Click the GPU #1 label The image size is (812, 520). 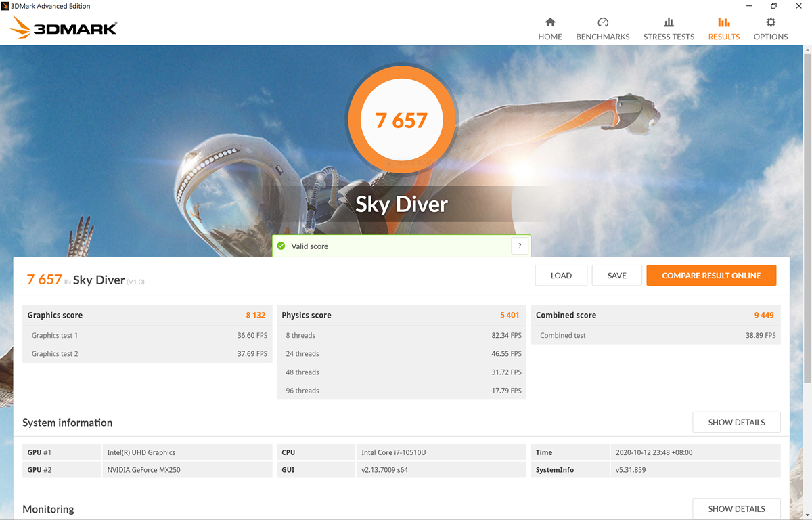tap(40, 452)
